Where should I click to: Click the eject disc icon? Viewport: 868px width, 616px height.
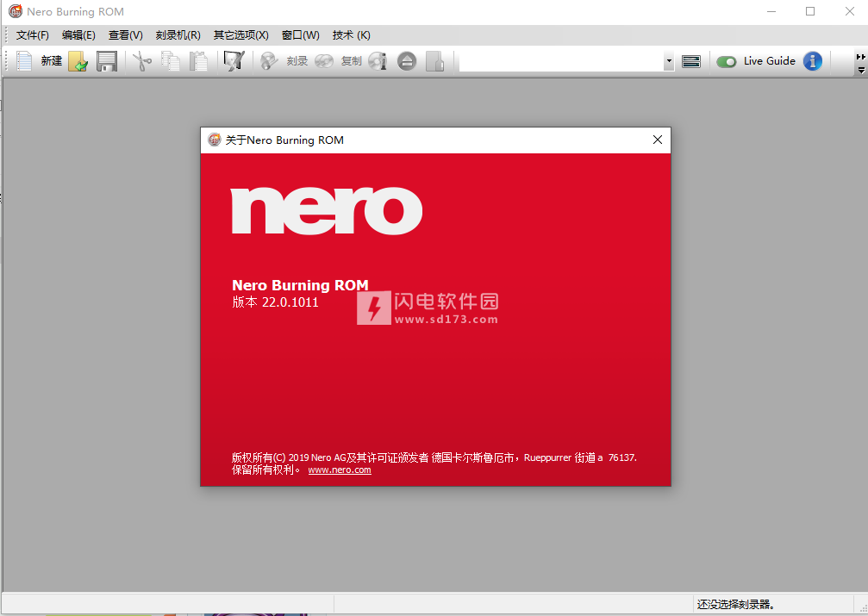click(407, 61)
